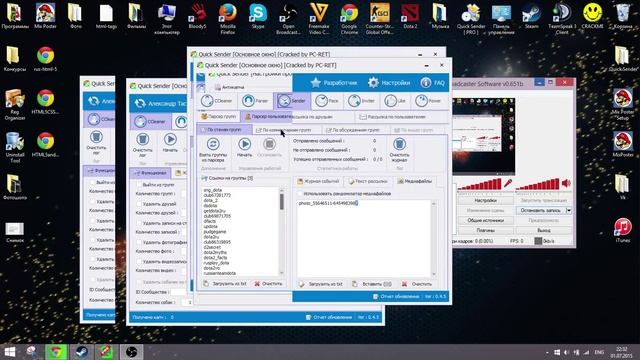Open 'Текст рассылки' tab
This screenshot has height=360, width=640.
click(367, 181)
